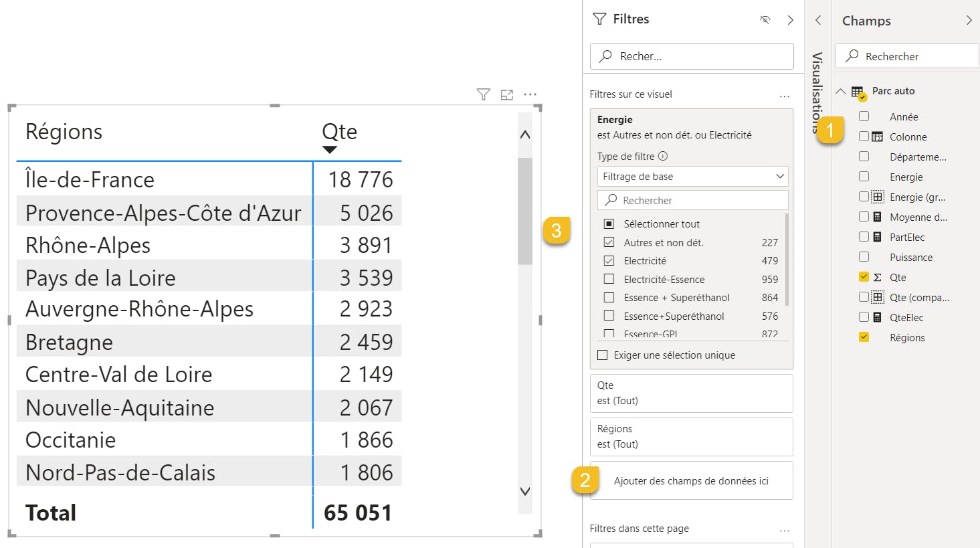Check the Electricité-Essence filter value
The image size is (980, 548).
pos(609,279)
